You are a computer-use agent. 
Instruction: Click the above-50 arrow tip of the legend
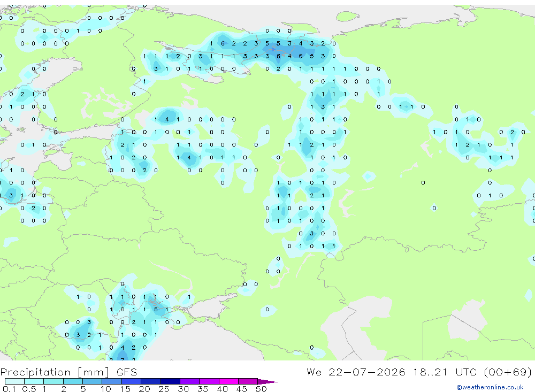pos(267,382)
